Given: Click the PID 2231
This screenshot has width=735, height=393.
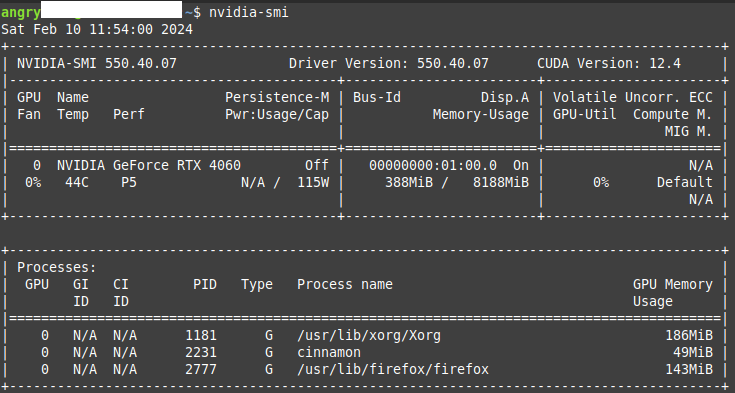Looking at the screenshot, I should point(201,352).
